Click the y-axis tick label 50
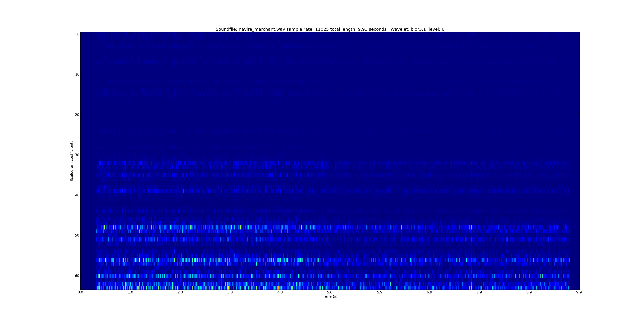Viewport: 644px width, 322px height. click(77, 235)
